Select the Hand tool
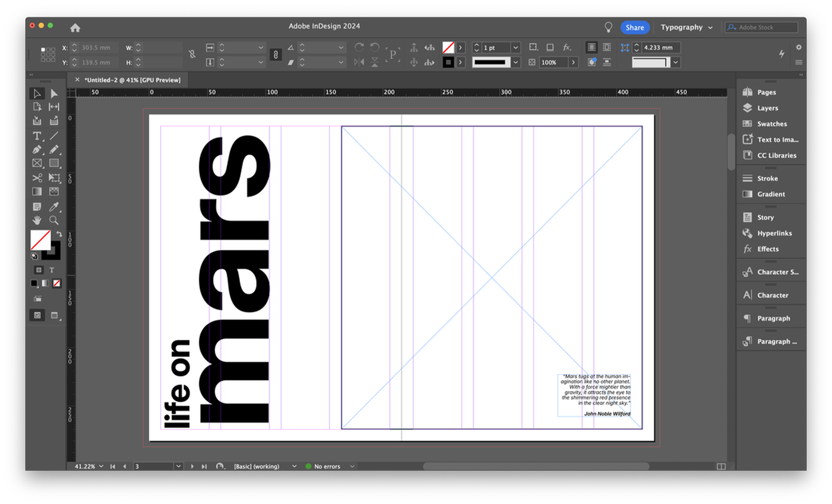The width and height of the screenshot is (832, 504). coord(37,220)
